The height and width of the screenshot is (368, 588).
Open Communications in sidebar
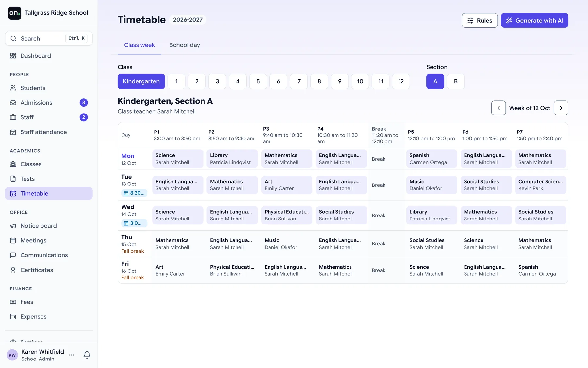click(49, 255)
